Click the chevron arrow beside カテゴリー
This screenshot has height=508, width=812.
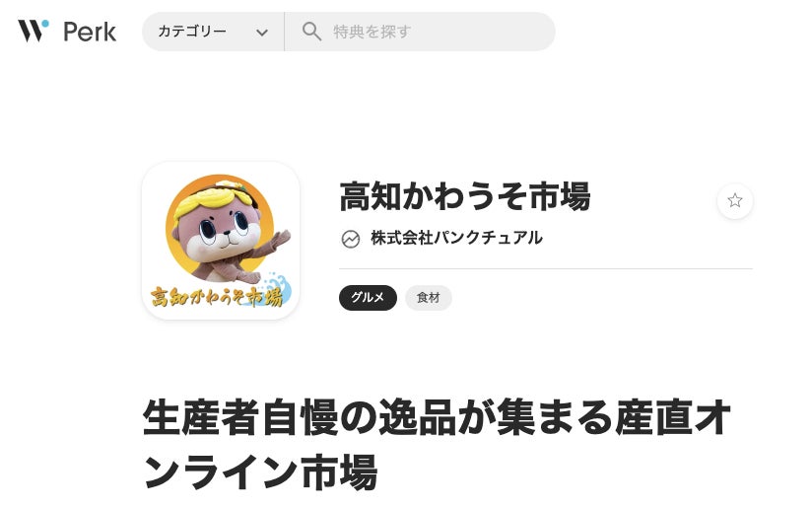262,33
